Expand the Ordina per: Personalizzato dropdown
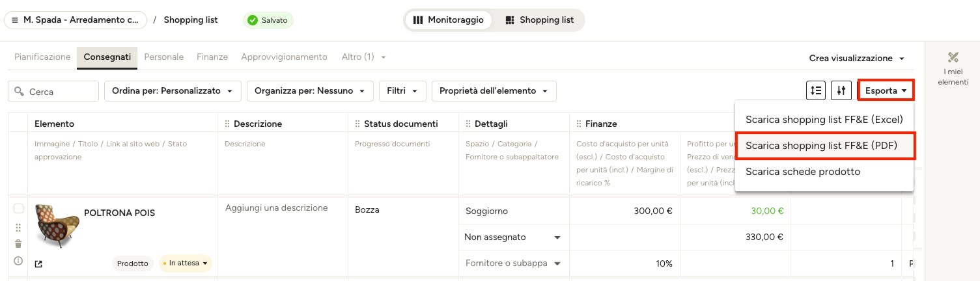This screenshot has width=980, height=281. point(173,91)
